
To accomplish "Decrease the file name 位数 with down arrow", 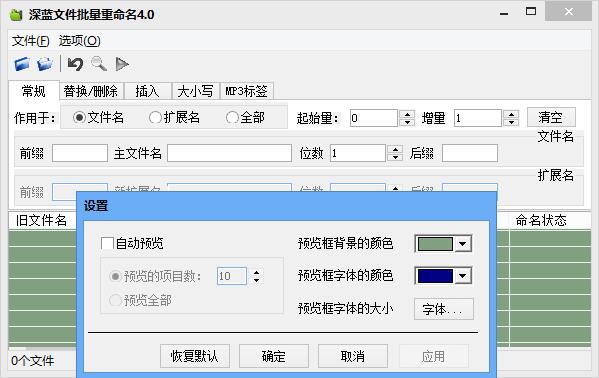I will coord(395,157).
